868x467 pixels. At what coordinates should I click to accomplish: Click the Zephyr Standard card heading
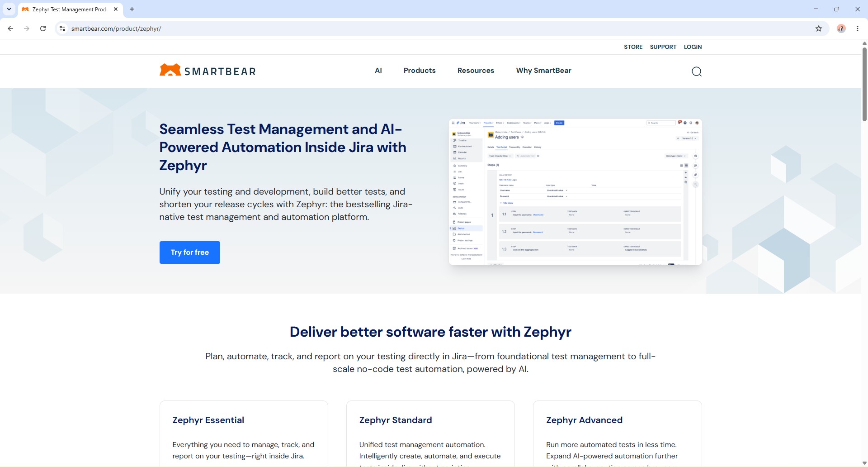[x=396, y=420]
